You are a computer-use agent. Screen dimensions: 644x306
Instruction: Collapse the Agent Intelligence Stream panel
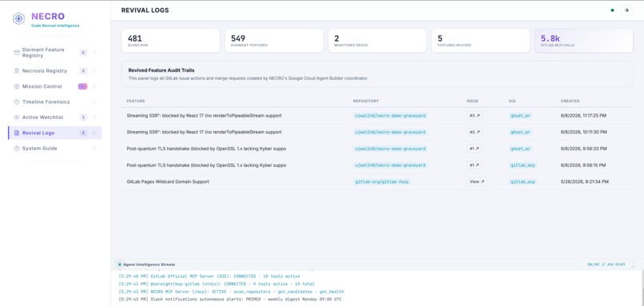633,264
